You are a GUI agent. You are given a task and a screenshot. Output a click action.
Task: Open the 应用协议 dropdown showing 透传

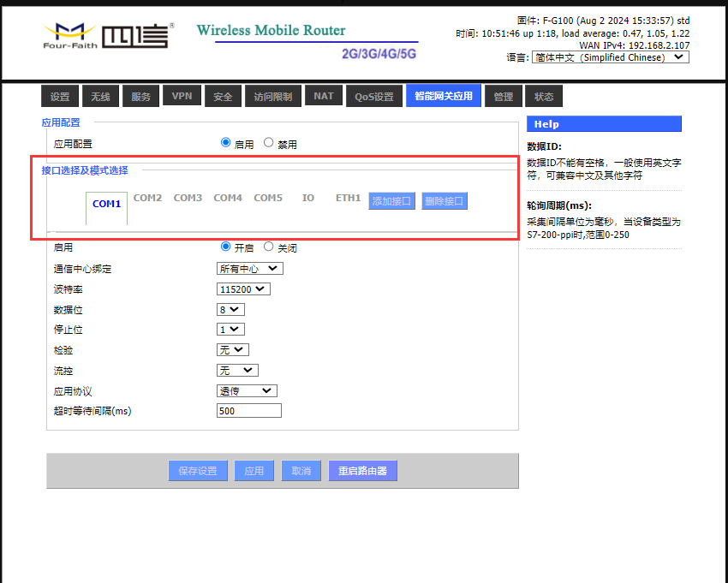click(247, 391)
